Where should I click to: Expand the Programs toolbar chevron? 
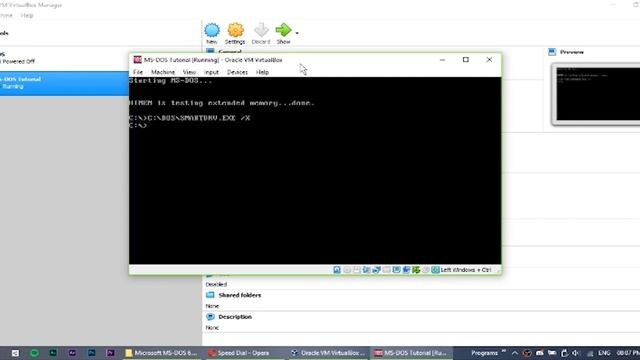tap(504, 351)
